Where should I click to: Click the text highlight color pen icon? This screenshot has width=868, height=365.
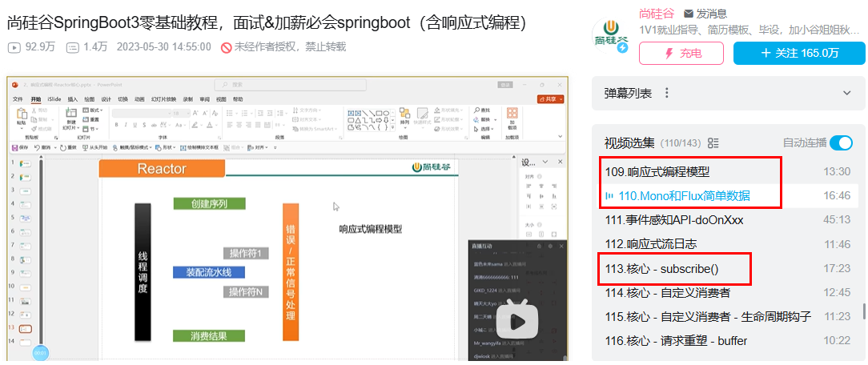click(195, 125)
